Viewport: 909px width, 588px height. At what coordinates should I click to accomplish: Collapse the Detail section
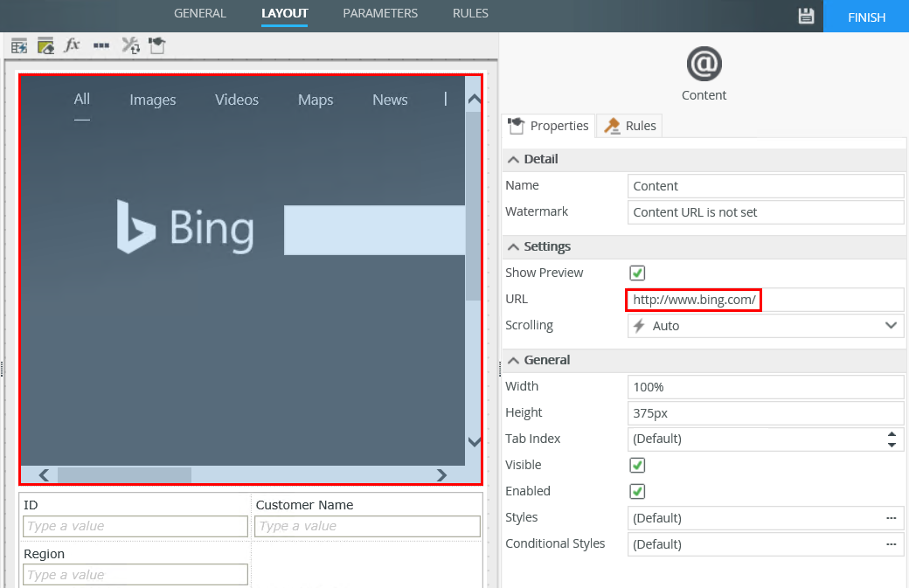coord(514,159)
